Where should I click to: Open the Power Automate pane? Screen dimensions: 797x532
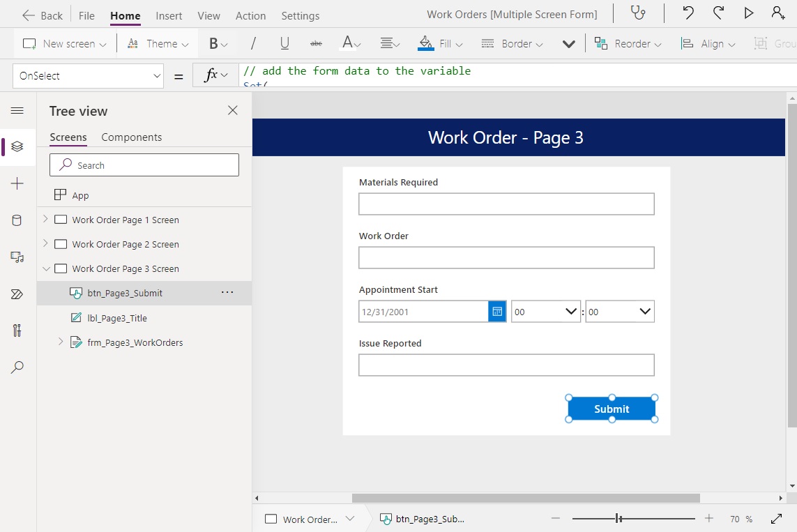(17, 294)
